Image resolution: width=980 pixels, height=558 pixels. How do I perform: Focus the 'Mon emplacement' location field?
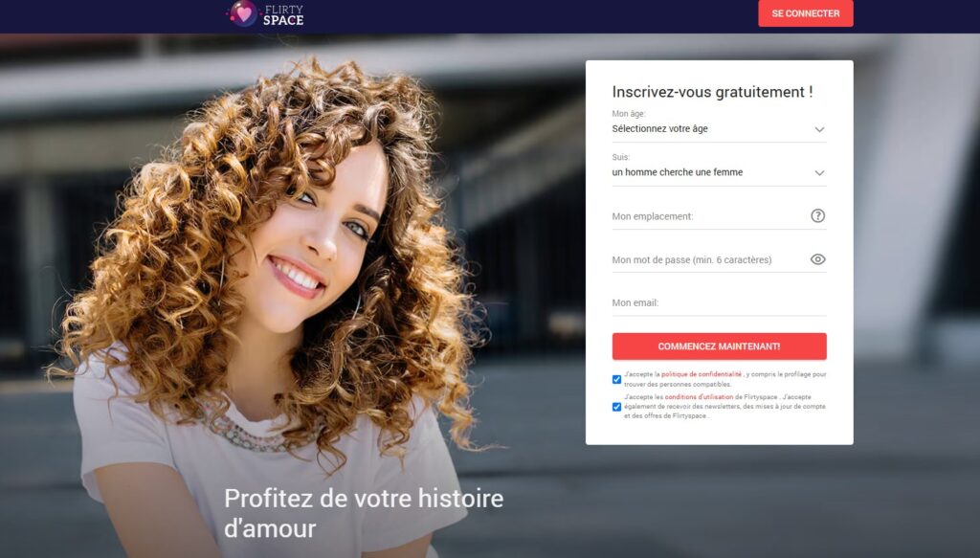[709, 216]
